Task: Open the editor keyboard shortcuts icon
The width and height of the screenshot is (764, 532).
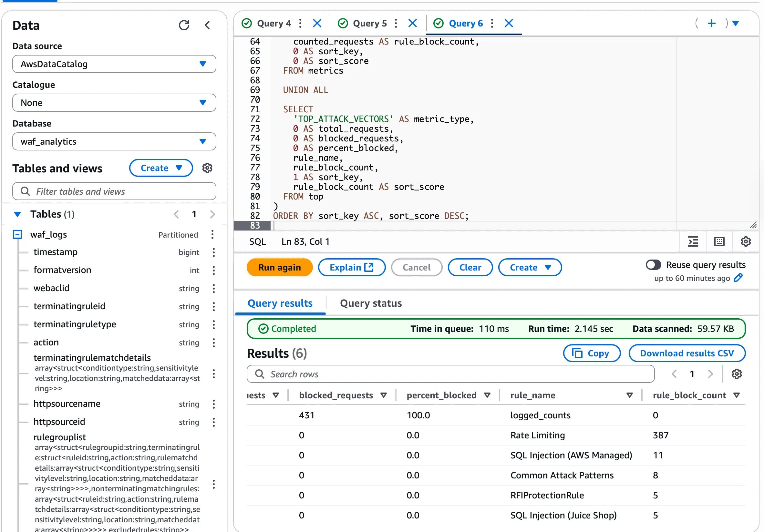Action: coord(719,241)
